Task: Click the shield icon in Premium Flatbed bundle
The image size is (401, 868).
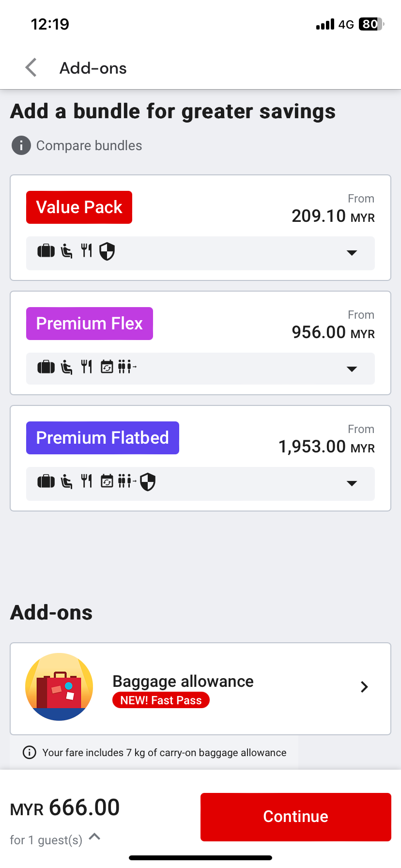Action: [148, 482]
